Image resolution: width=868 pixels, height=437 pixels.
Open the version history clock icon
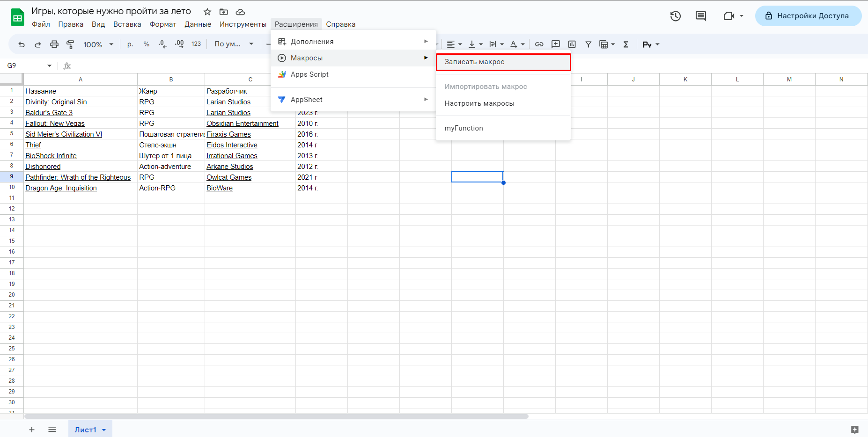click(x=676, y=16)
